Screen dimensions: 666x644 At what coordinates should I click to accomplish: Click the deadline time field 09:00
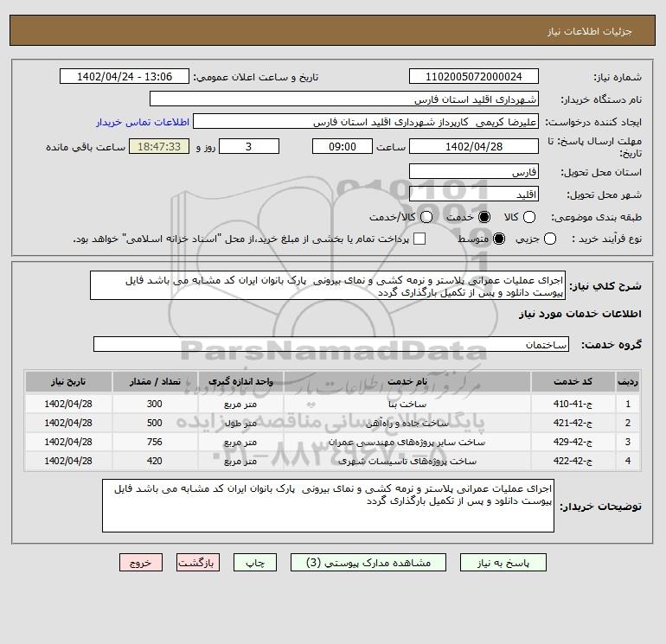[343, 146]
